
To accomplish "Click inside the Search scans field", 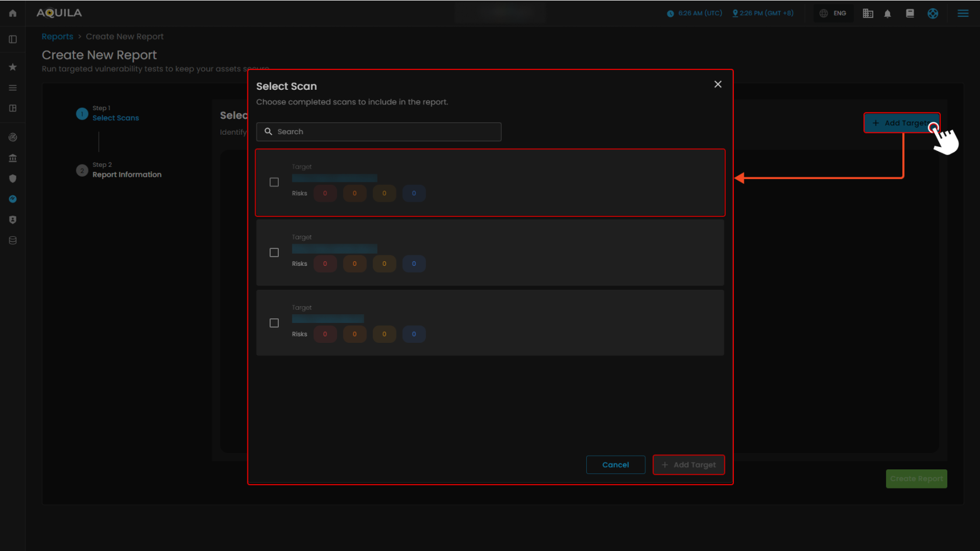I will [379, 132].
